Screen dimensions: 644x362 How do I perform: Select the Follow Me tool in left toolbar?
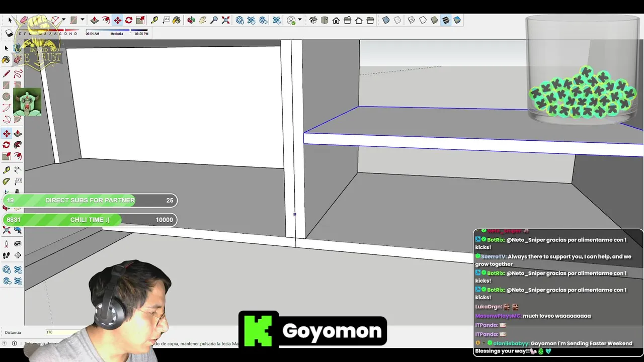pyautogui.click(x=18, y=145)
